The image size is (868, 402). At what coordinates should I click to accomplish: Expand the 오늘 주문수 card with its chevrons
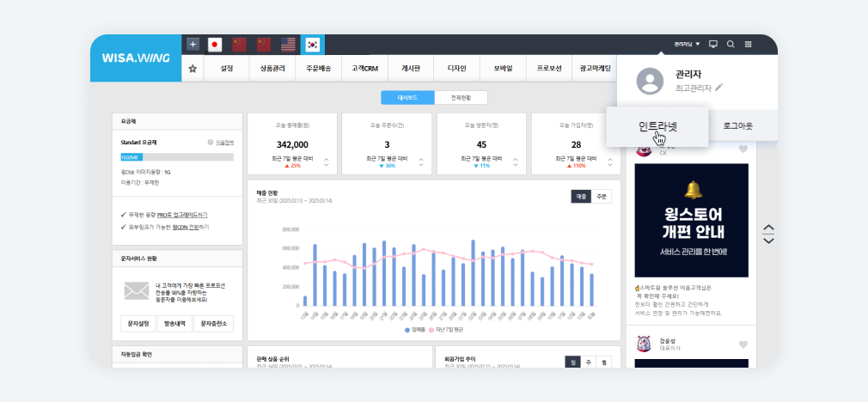pos(421,162)
